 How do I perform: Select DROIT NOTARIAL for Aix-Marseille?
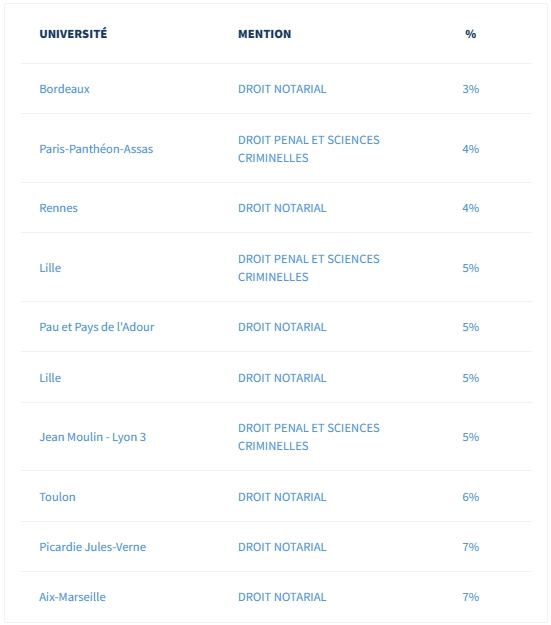[x=282, y=597]
